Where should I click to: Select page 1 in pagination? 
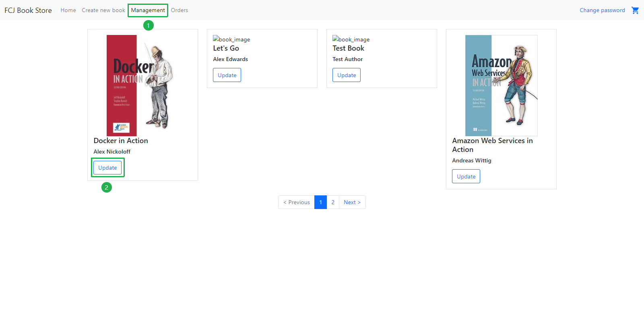pyautogui.click(x=321, y=202)
